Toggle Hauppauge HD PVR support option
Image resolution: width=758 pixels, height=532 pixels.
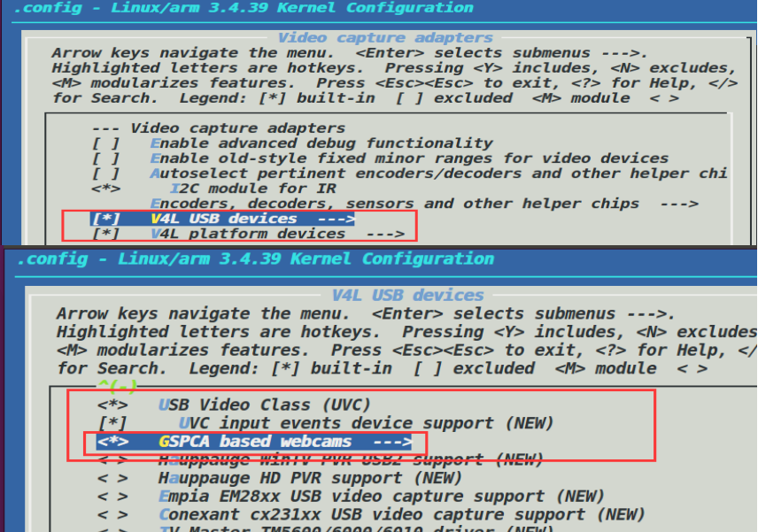pyautogui.click(x=280, y=478)
